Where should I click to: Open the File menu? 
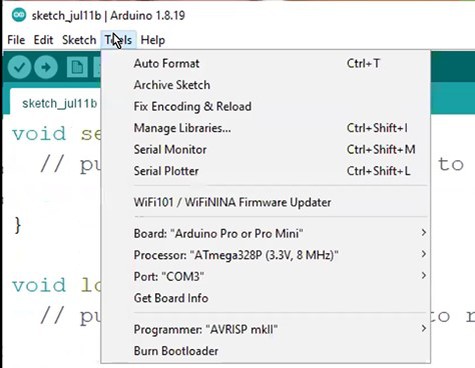tap(16, 40)
